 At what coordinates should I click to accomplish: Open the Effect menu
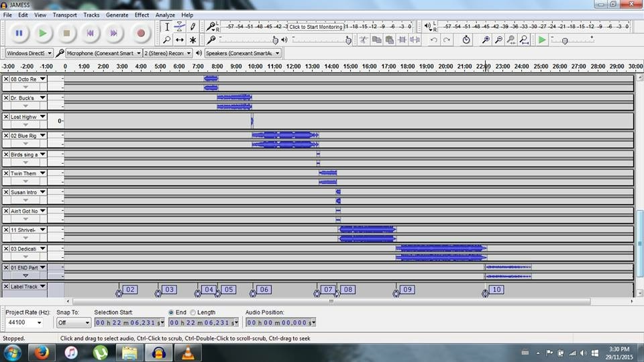coord(142,15)
